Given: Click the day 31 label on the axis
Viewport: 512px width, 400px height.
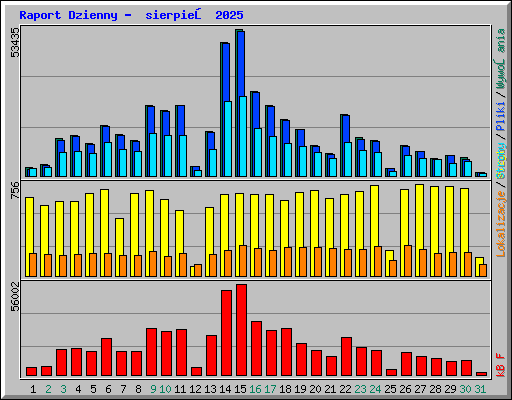Looking at the screenshot, I should click(480, 389).
